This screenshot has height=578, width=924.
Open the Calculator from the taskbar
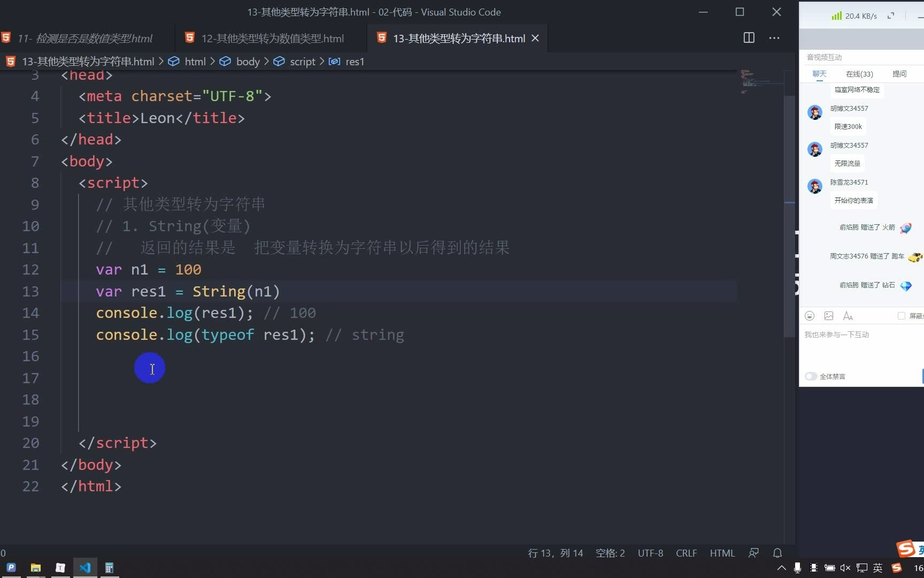(109, 568)
